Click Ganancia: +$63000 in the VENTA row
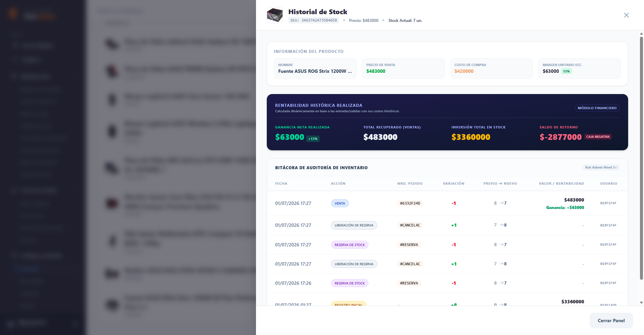 (x=565, y=208)
